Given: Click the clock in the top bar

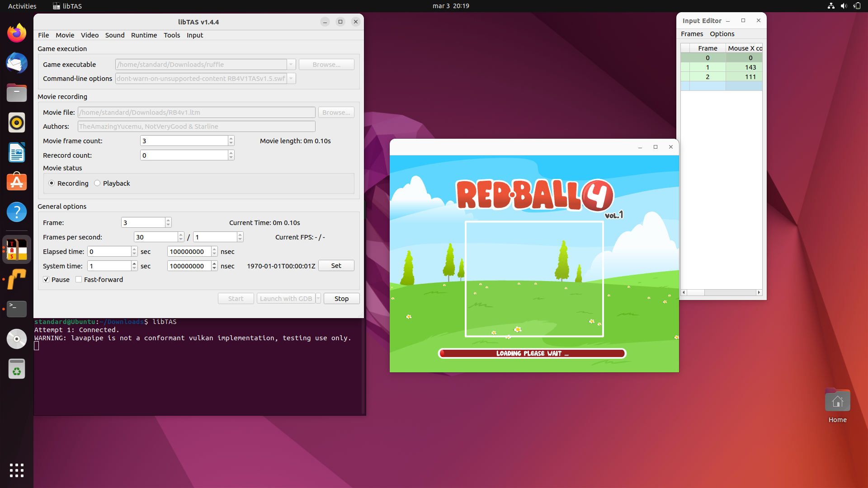Looking at the screenshot, I should click(x=451, y=6).
